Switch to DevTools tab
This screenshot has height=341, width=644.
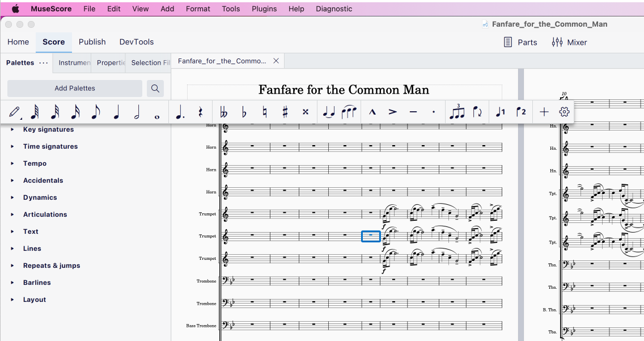[x=137, y=42]
